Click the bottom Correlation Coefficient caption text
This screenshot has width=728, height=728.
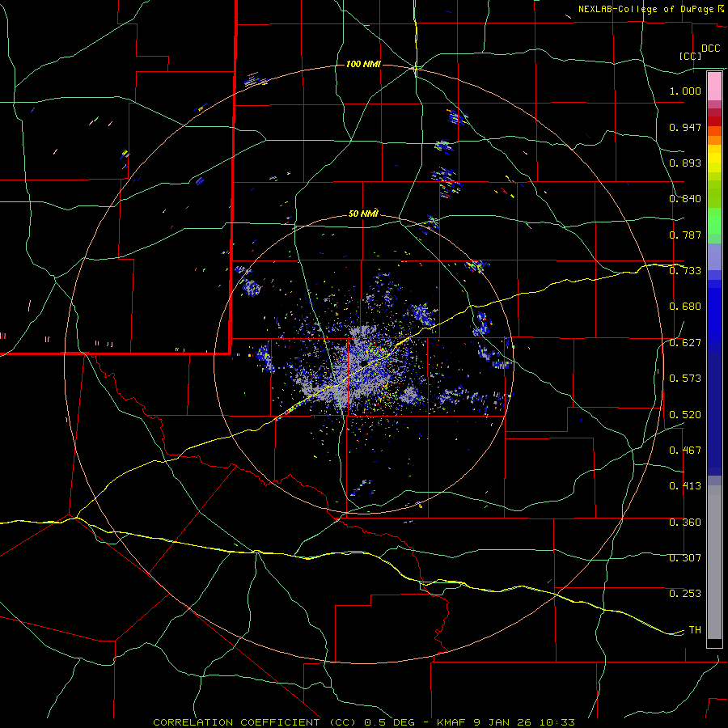364,722
